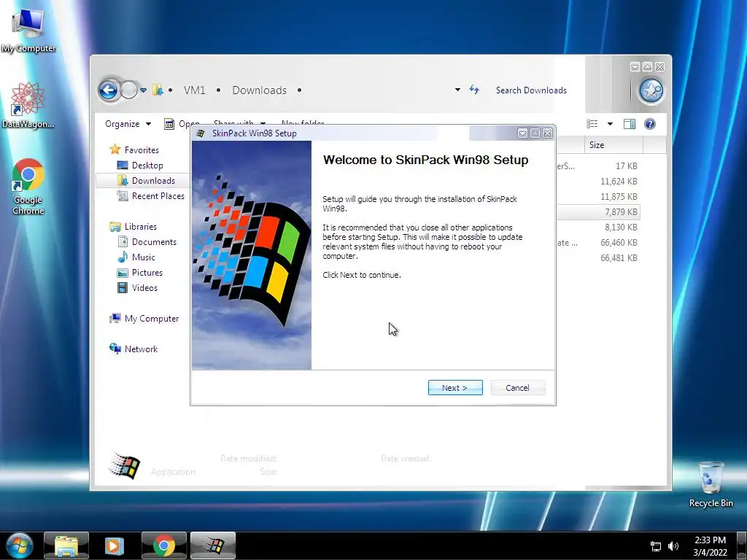The width and height of the screenshot is (747, 560).
Task: Maximize the Downloads Explorer window
Action: (x=648, y=67)
